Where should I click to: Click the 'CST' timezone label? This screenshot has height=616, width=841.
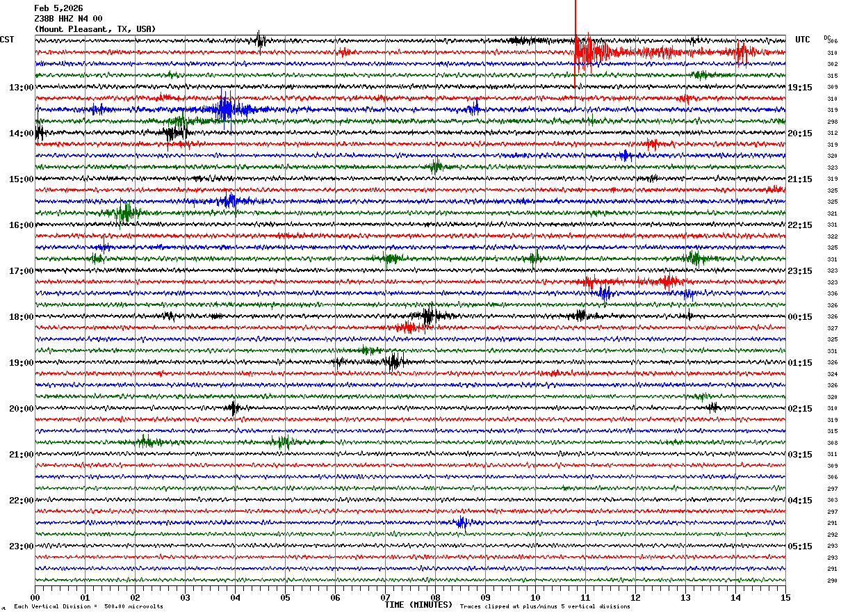click(x=7, y=40)
